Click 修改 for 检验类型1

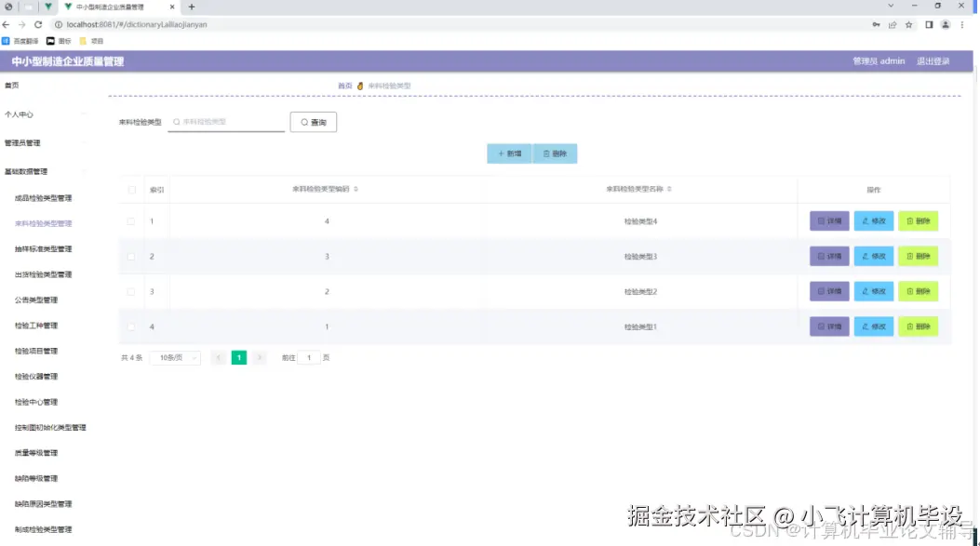[x=874, y=326]
